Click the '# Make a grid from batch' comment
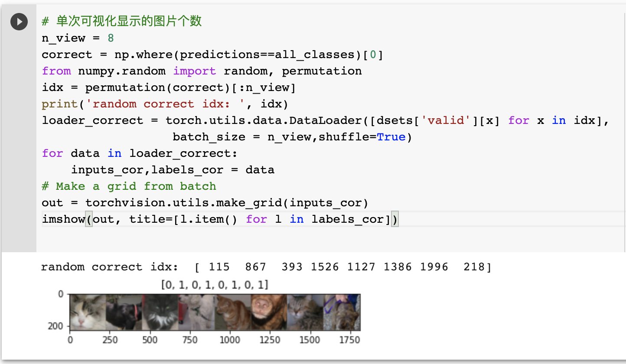The height and width of the screenshot is (364, 626). (129, 186)
